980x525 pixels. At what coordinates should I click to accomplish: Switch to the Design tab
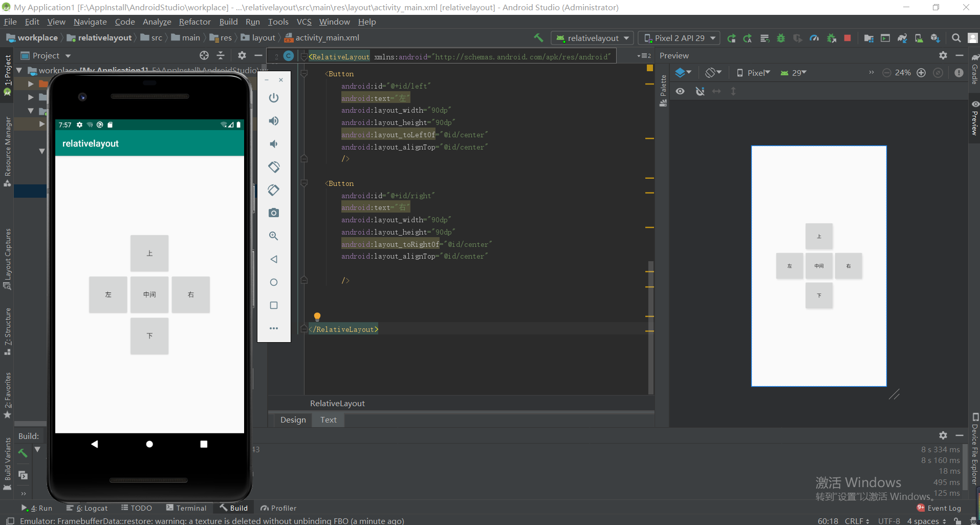click(293, 419)
